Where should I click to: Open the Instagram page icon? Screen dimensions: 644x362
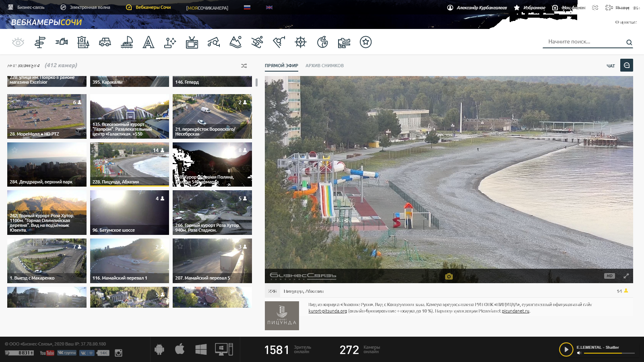(x=118, y=353)
